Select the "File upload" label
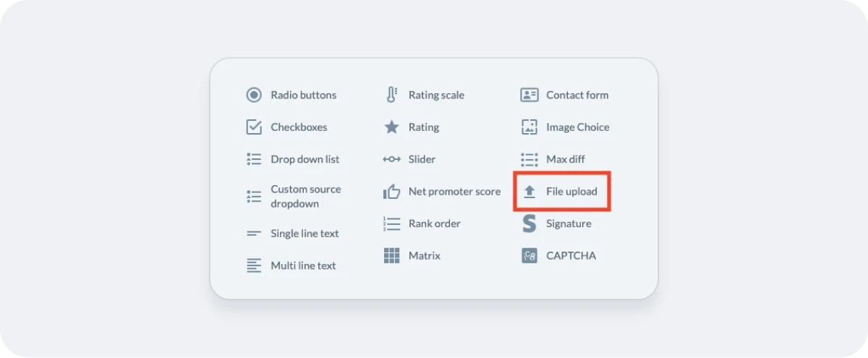Viewport: 868px width, 358px height. [x=571, y=192]
